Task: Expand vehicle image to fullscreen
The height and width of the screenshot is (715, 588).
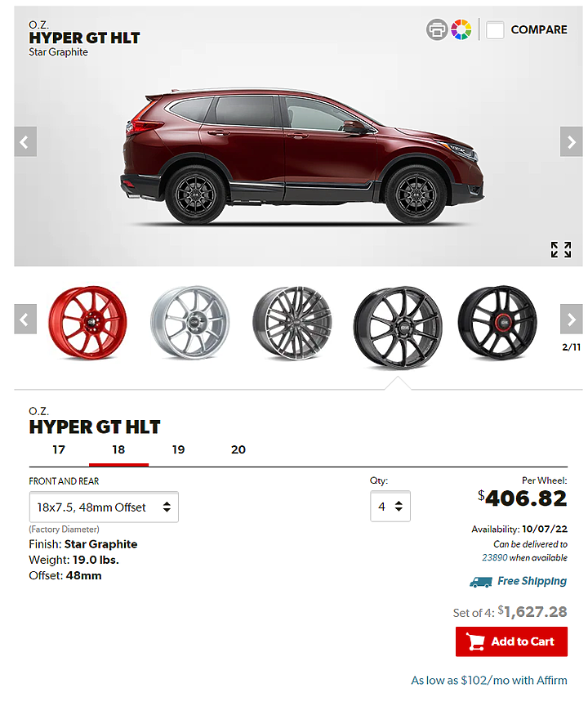Action: pos(561,250)
